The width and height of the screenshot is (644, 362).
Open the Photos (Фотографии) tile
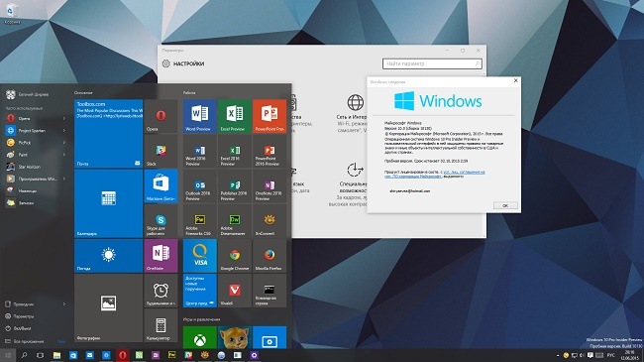108,308
